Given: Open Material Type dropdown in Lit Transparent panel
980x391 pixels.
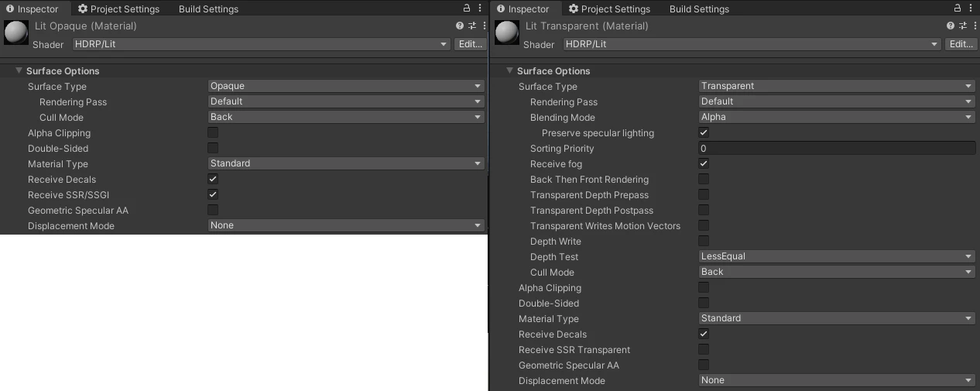Looking at the screenshot, I should tap(837, 318).
